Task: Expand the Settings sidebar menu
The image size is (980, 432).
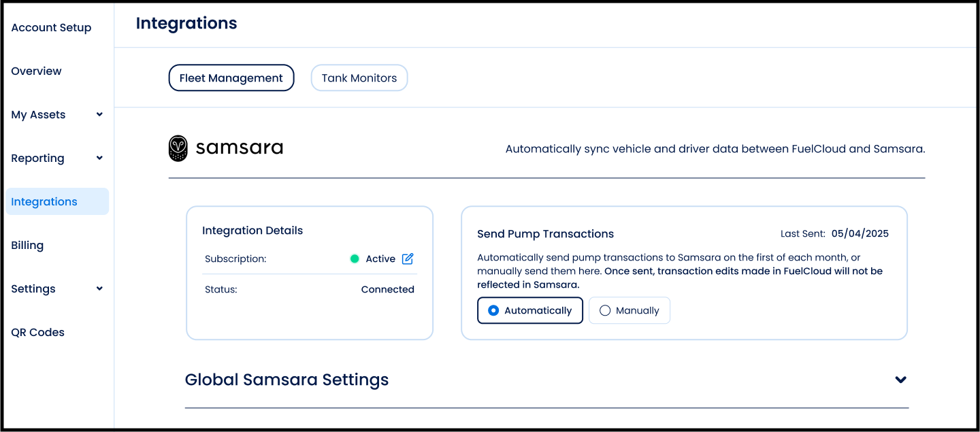Action: [99, 288]
